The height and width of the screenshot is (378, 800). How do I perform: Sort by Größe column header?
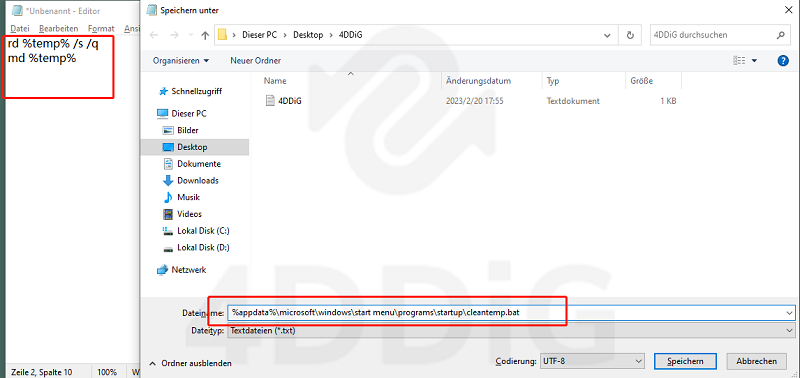pyautogui.click(x=641, y=81)
